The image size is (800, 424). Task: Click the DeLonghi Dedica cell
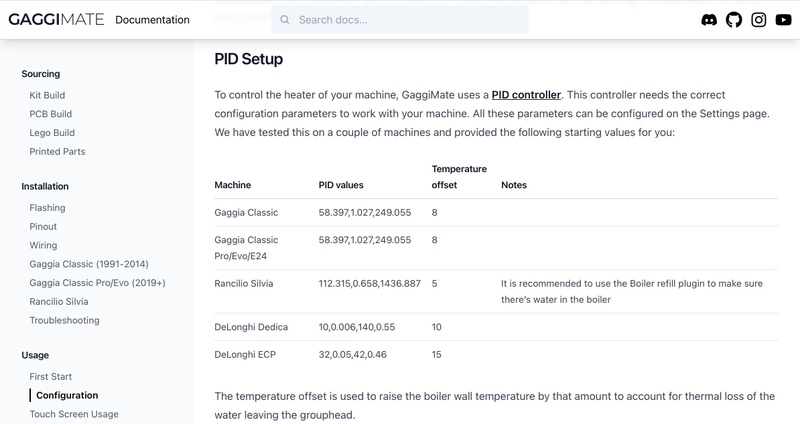click(x=251, y=327)
